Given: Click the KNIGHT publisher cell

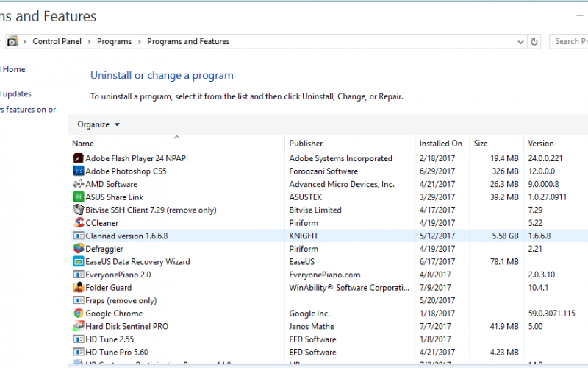Looking at the screenshot, I should [x=304, y=236].
